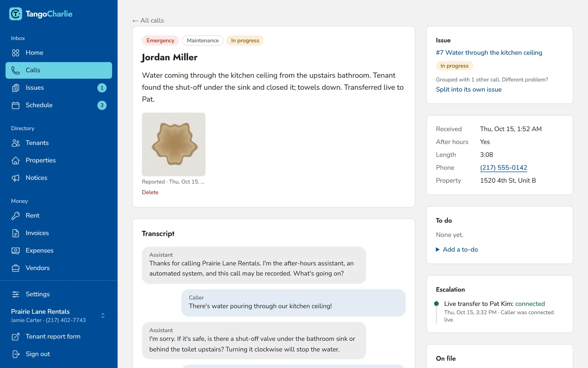This screenshot has width=588, height=368.
Task: Open the water stain photo thumbnail
Action: pos(173,144)
